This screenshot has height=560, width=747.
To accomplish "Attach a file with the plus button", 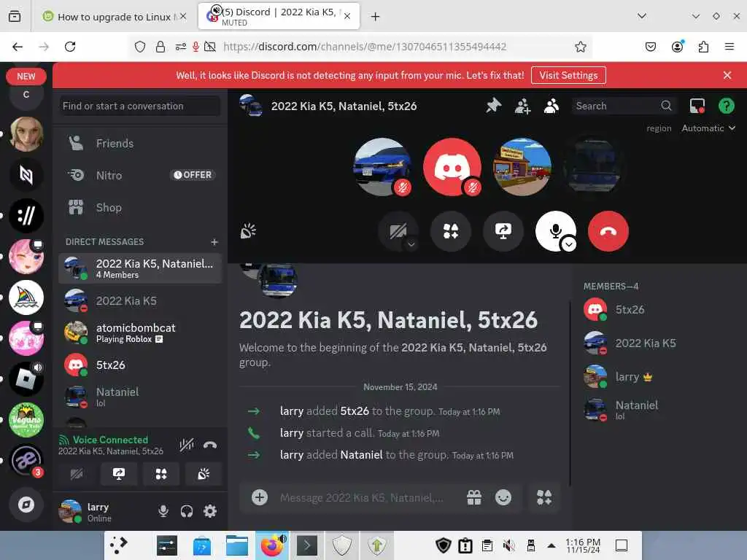I will [x=260, y=497].
